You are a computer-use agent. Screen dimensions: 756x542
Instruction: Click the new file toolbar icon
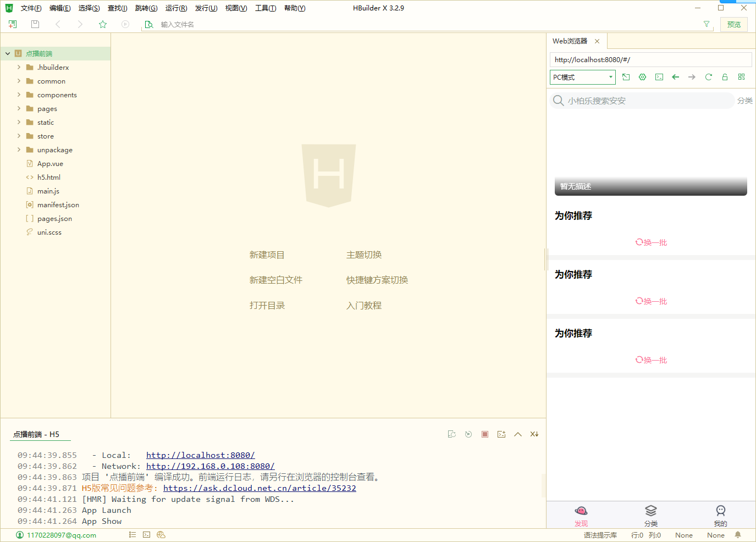tap(13, 24)
